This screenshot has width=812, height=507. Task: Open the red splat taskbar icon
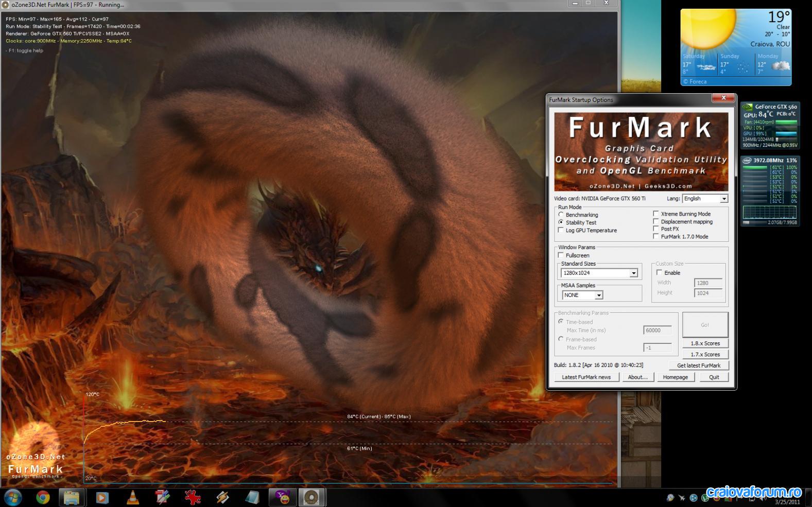pyautogui.click(x=193, y=497)
